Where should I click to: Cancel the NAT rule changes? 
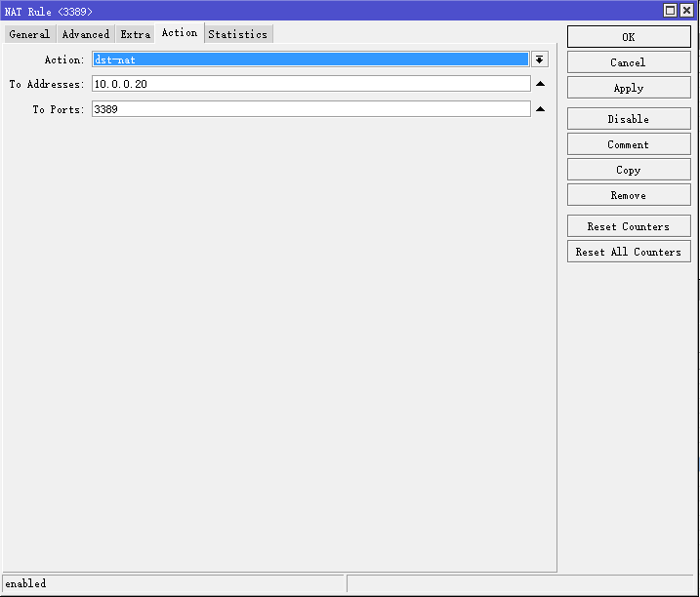[x=628, y=62]
